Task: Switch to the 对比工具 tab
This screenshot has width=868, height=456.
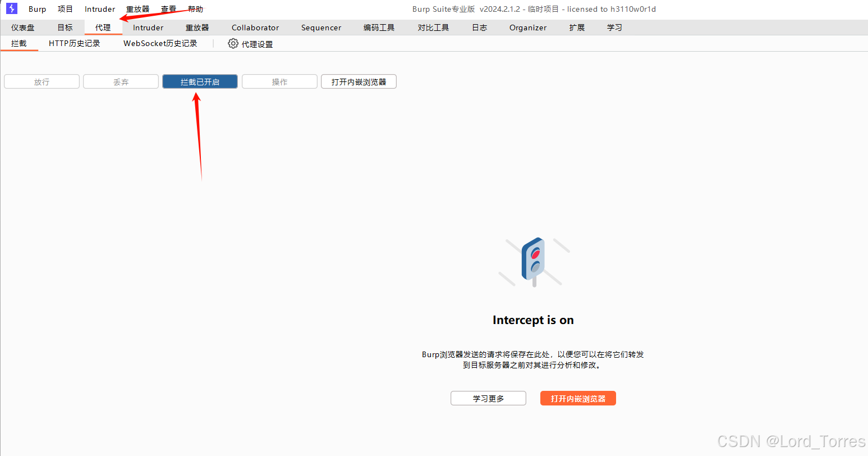Action: coord(433,28)
